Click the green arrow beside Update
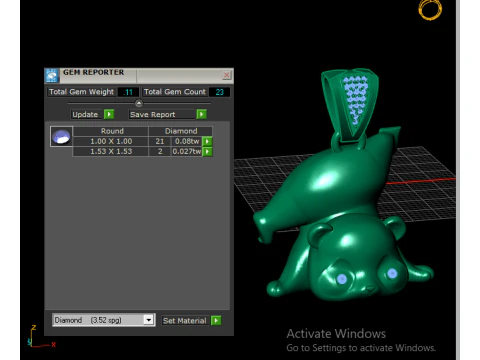The image size is (480, 360). (109, 114)
